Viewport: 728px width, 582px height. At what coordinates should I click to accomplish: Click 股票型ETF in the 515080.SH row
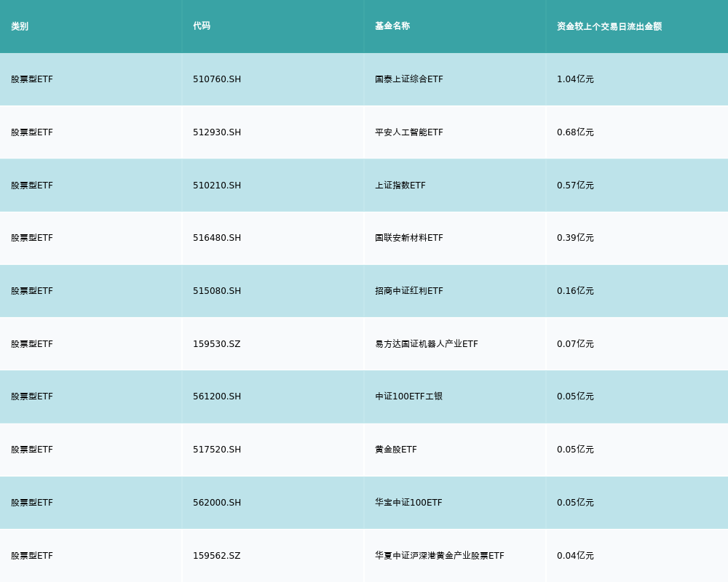click(x=32, y=291)
